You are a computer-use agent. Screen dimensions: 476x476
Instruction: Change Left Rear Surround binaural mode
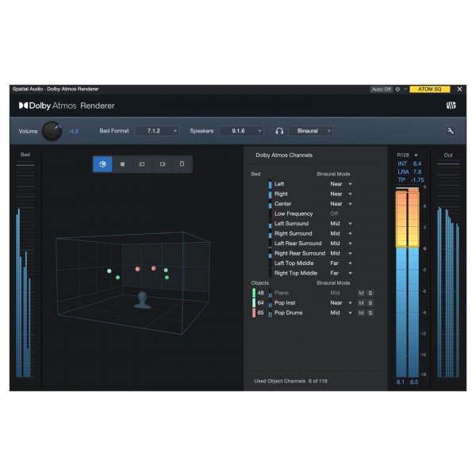tap(341, 244)
